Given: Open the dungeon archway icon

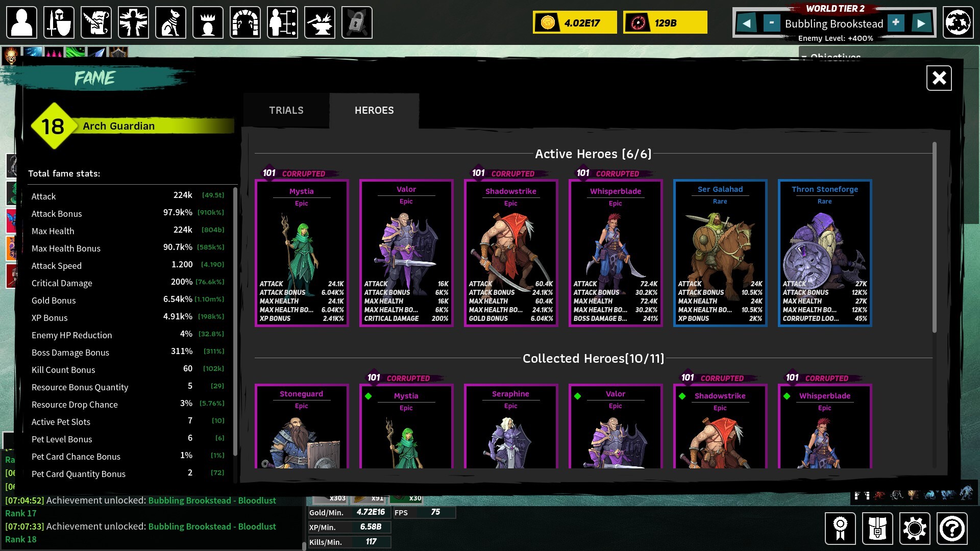Looking at the screenshot, I should pos(245,22).
